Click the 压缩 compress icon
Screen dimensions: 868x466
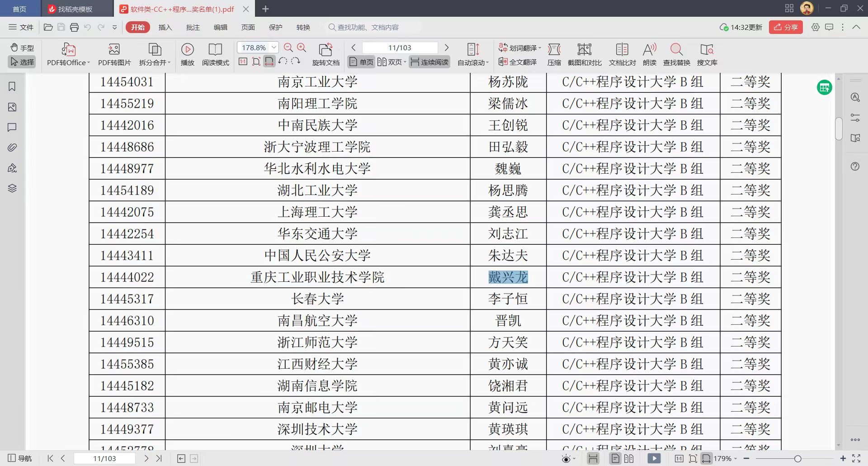pyautogui.click(x=554, y=49)
